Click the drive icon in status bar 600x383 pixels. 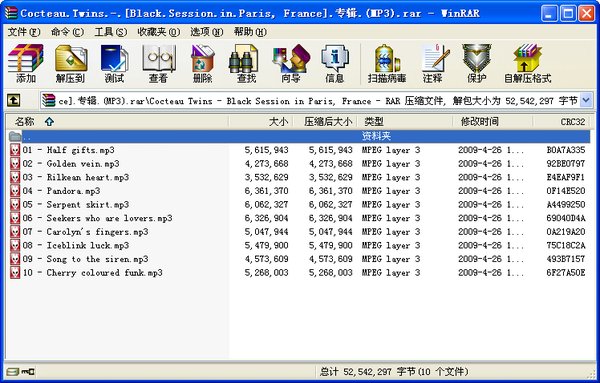tap(13, 372)
